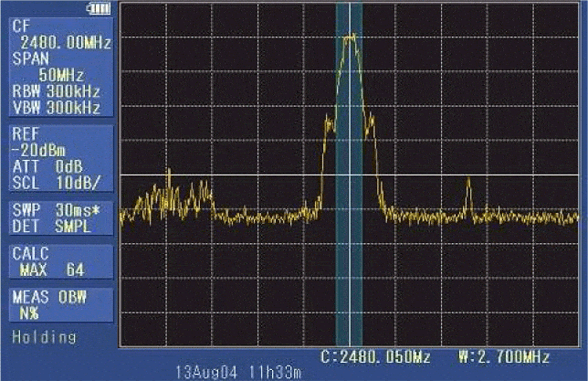Screen dimensions: 588x381
Task: Click the 13Aug04 11h33m timestamp
Action: (238, 373)
